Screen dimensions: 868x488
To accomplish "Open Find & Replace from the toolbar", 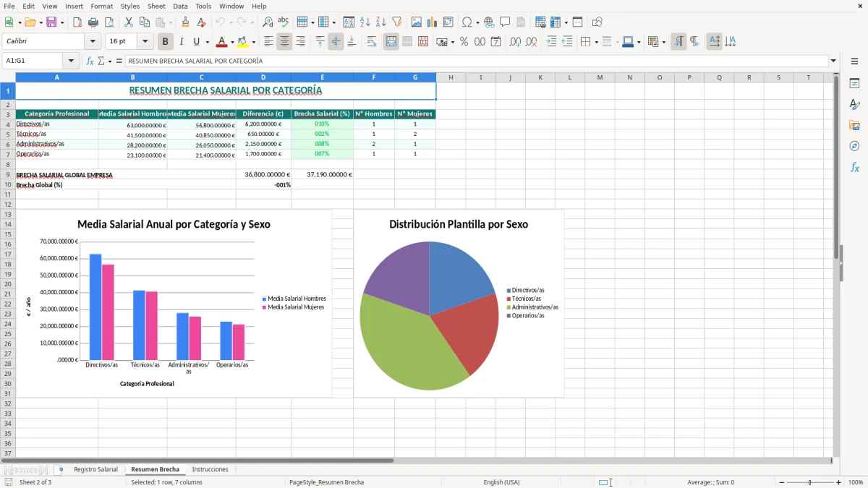I will 268,22.
